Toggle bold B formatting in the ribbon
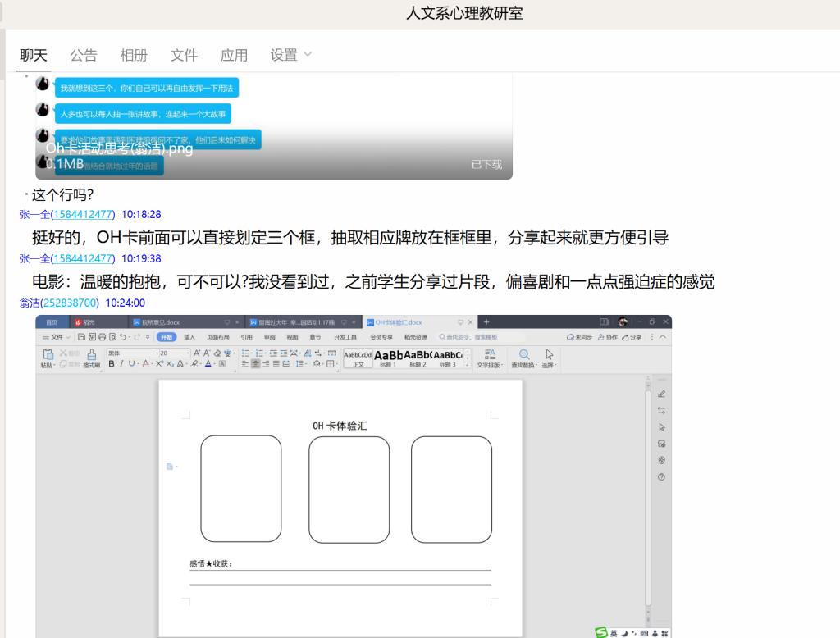Screen dimensions: 840x638 (x=112, y=364)
